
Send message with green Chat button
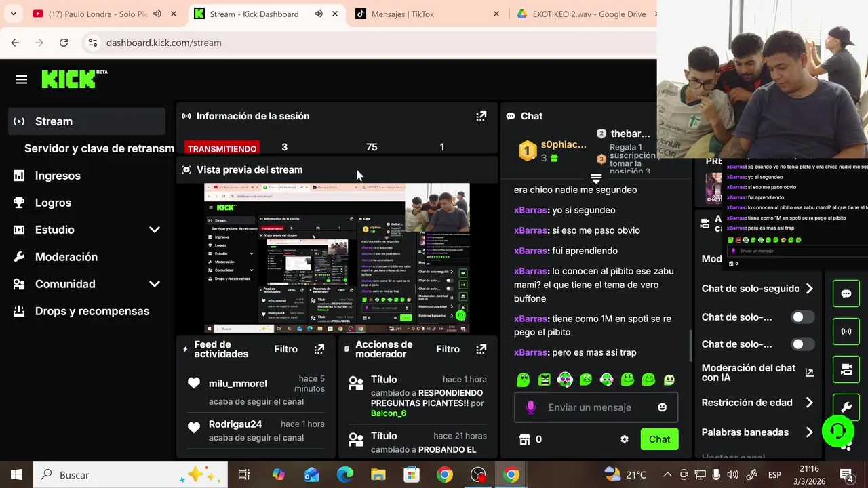click(x=659, y=439)
